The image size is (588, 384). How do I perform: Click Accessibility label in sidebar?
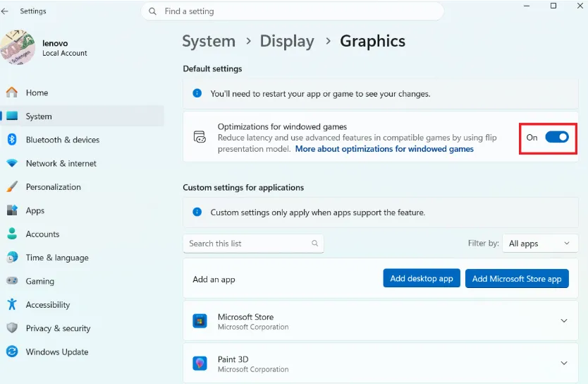pos(48,304)
